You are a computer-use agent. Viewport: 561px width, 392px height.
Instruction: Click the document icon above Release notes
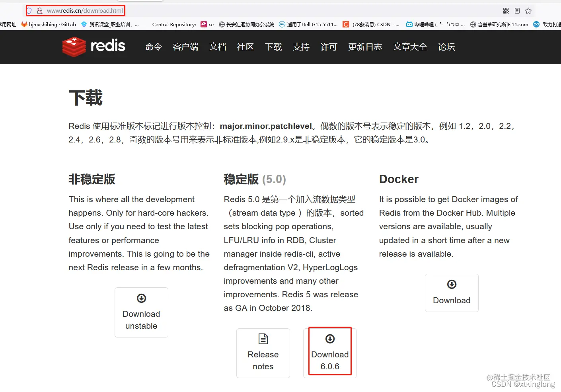(263, 339)
